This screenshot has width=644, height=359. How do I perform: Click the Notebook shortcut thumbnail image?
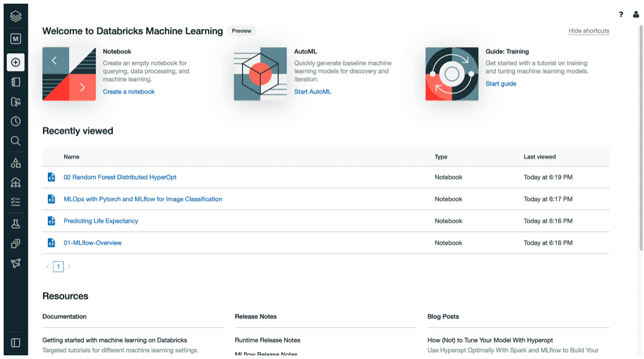(69, 74)
